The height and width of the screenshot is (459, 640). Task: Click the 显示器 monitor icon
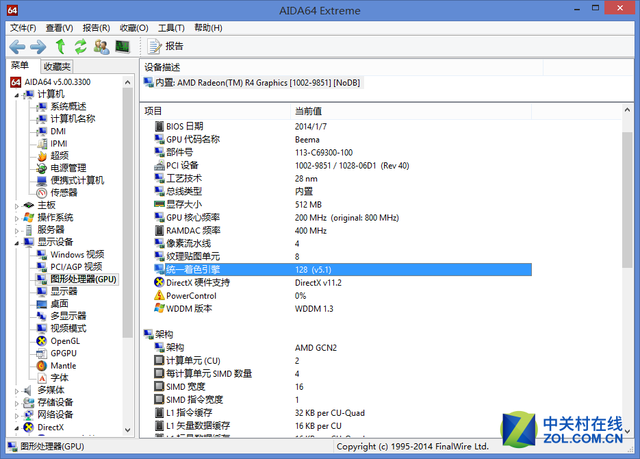pyautogui.click(x=42, y=291)
